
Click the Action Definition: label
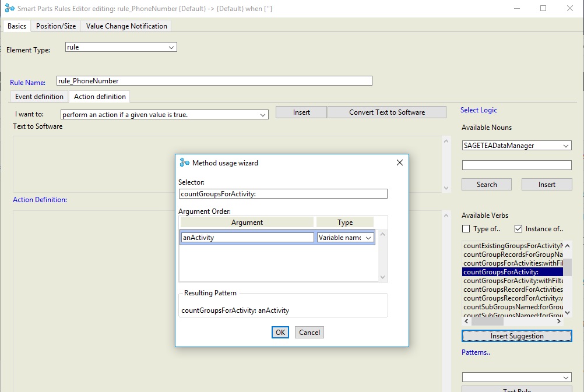[x=40, y=200]
